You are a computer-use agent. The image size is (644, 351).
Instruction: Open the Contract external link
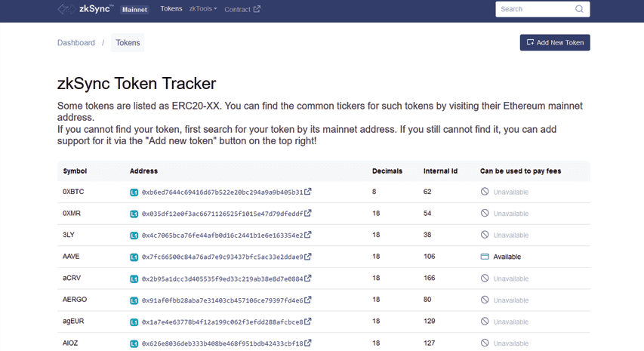coord(242,9)
